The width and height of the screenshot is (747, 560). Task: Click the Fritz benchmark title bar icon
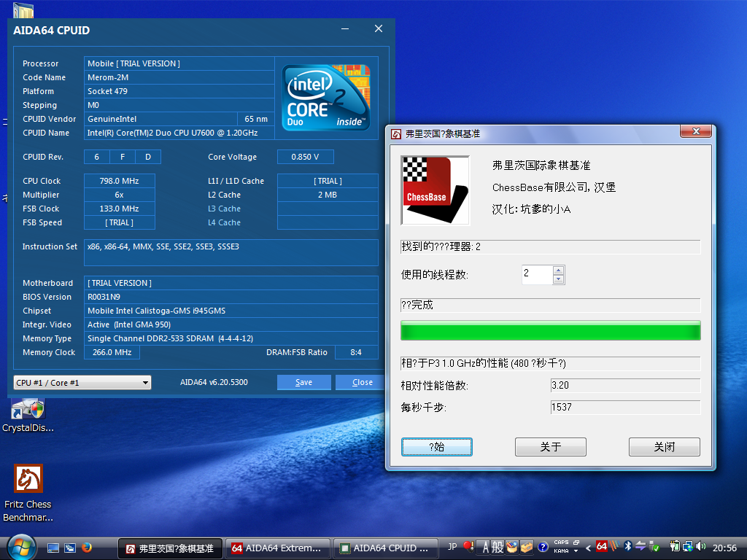(x=396, y=134)
